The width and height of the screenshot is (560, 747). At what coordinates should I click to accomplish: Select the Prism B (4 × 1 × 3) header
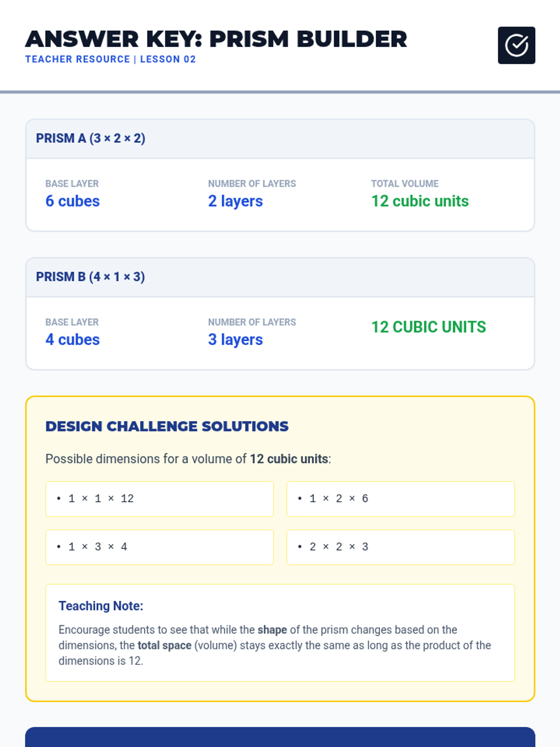coord(280,277)
